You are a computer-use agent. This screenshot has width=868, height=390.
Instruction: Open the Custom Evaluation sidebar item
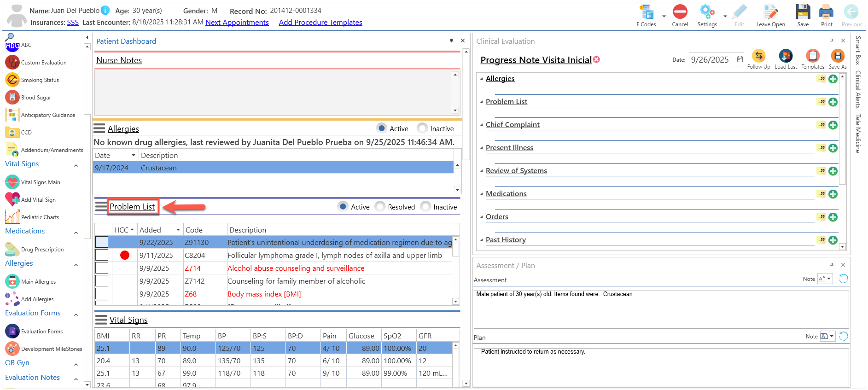(36, 62)
